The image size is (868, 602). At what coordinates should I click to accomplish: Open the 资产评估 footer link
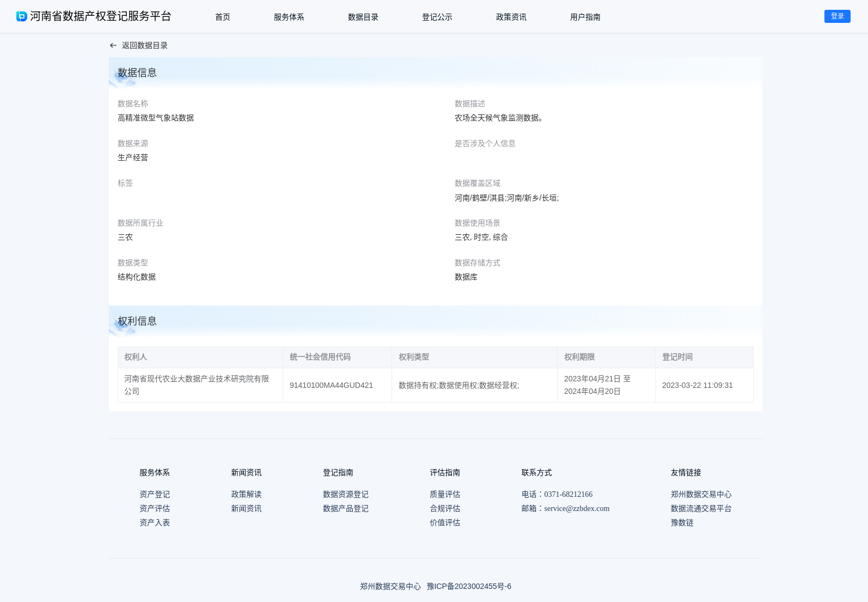coord(155,508)
